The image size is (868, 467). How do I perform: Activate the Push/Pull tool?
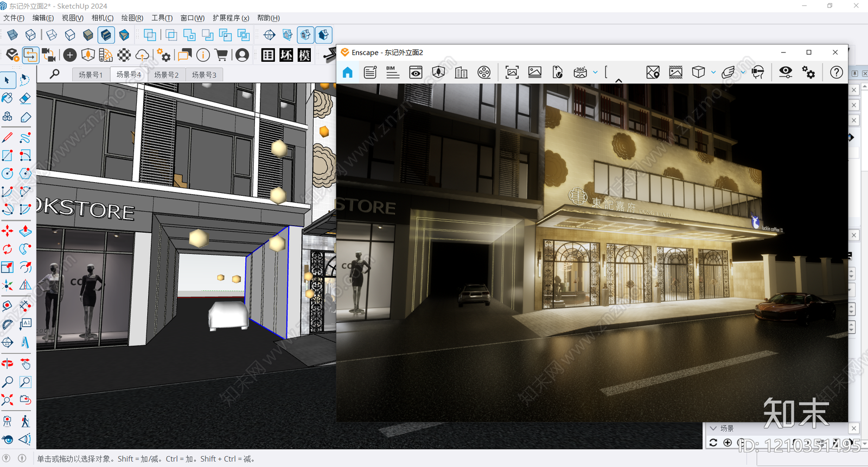click(25, 231)
